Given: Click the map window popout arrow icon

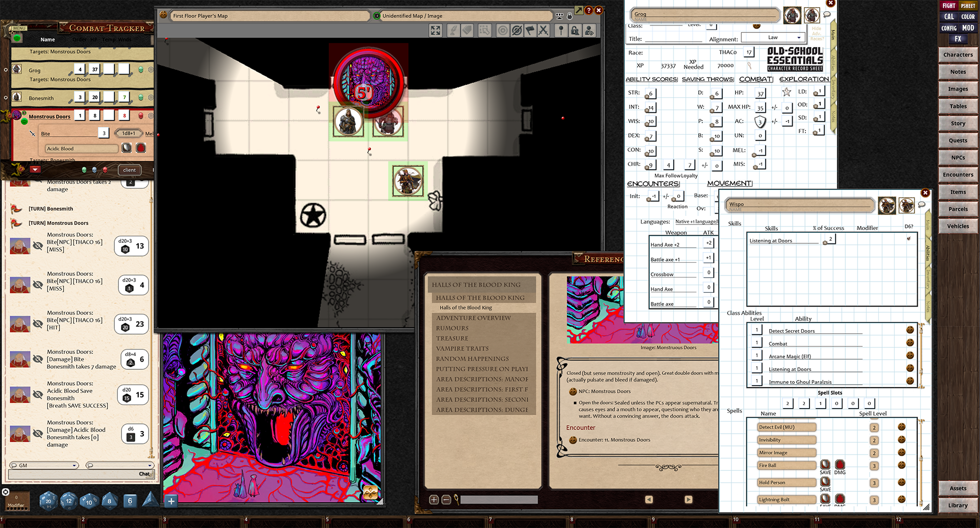Looking at the screenshot, I should pyautogui.click(x=578, y=10).
